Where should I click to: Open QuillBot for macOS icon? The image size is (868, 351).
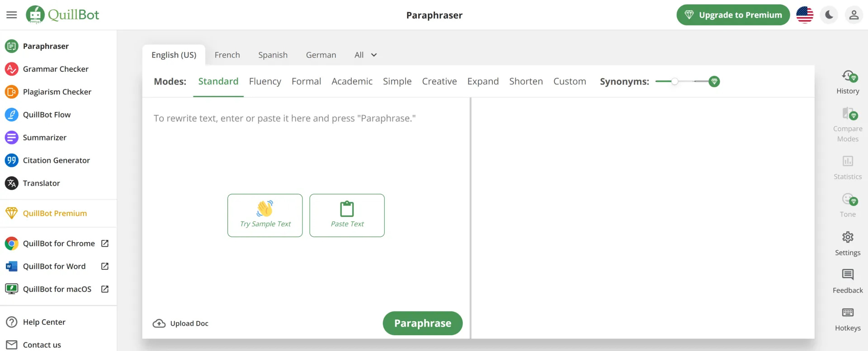point(11,289)
